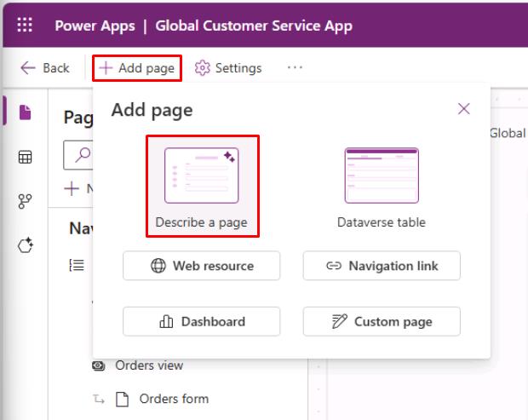Choose the Dataverse table tile
The width and height of the screenshot is (528, 420).
[x=382, y=187]
